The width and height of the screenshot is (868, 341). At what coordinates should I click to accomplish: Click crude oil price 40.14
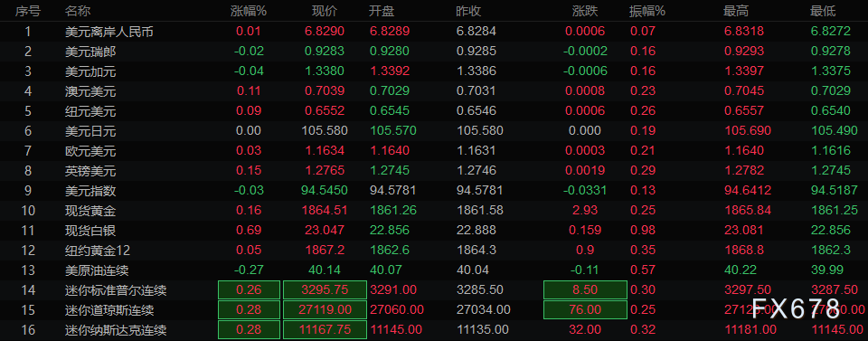(325, 270)
